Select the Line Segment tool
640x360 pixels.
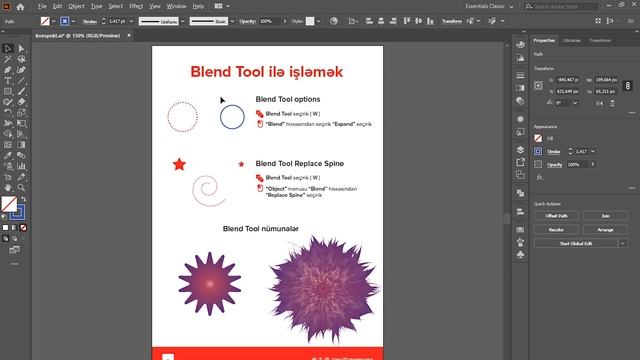(21, 80)
